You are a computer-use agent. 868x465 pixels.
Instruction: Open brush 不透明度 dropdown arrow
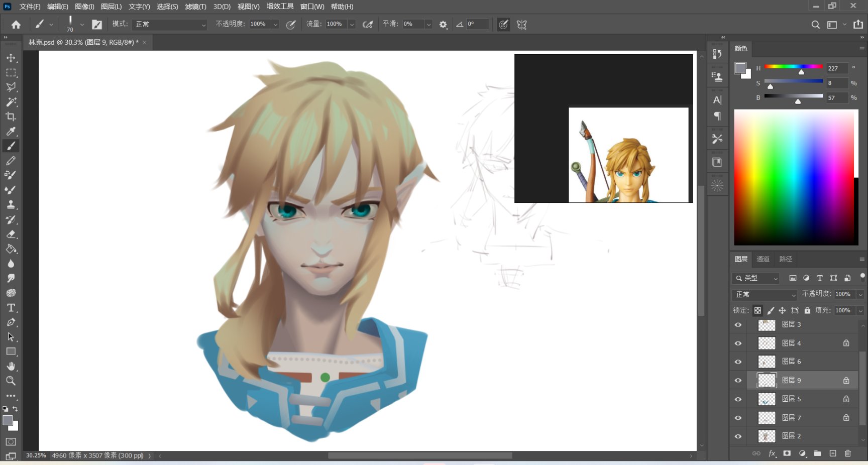275,24
